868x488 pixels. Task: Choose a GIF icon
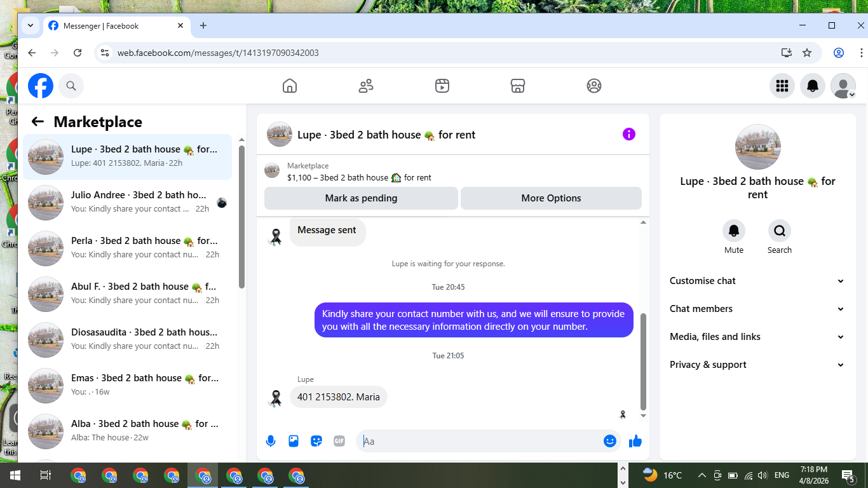point(339,441)
